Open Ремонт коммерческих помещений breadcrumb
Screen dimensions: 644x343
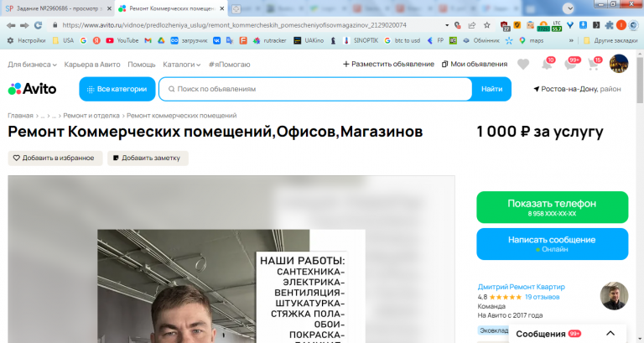(x=181, y=116)
